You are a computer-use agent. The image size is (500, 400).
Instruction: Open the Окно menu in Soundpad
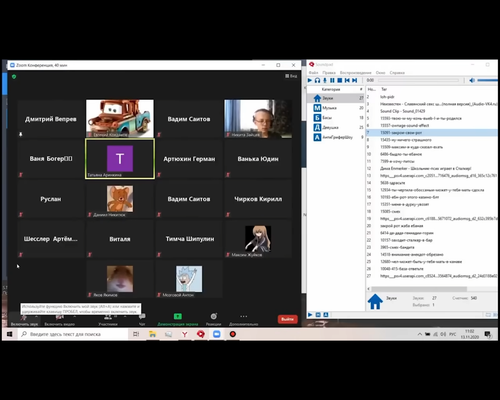380,73
